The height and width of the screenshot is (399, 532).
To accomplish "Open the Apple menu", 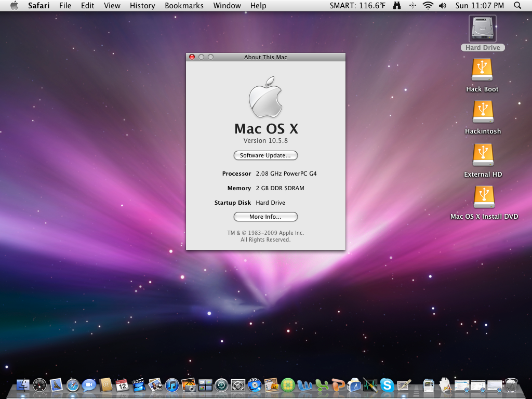I will pyautogui.click(x=14, y=5).
